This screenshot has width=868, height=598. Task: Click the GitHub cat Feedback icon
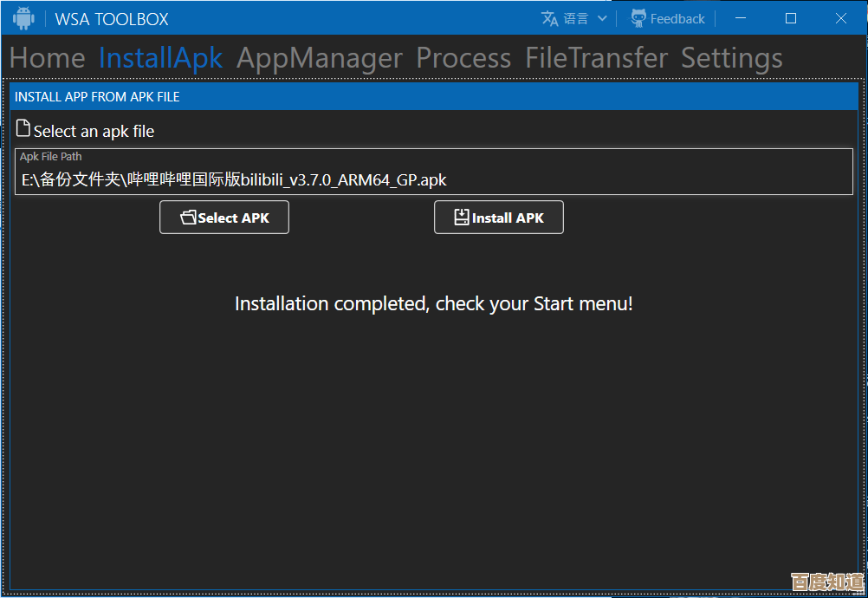coord(638,18)
